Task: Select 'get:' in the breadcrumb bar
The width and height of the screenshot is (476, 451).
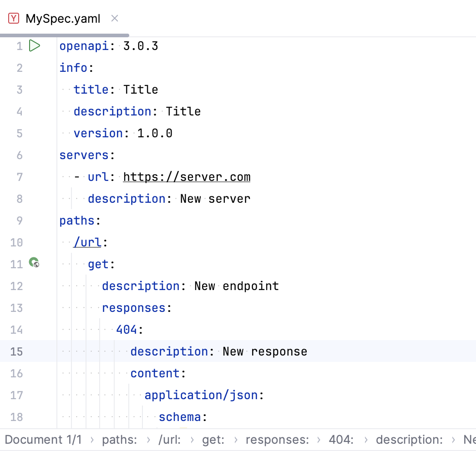Action: click(214, 439)
